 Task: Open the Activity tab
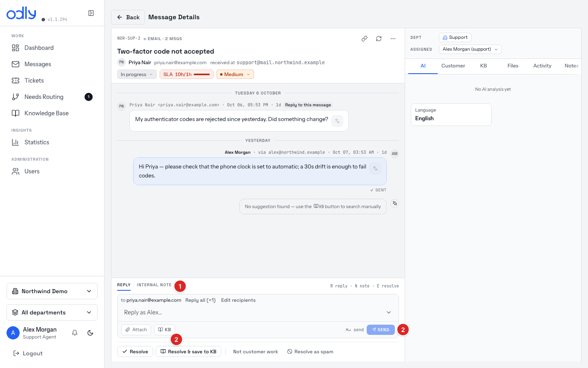click(x=542, y=66)
